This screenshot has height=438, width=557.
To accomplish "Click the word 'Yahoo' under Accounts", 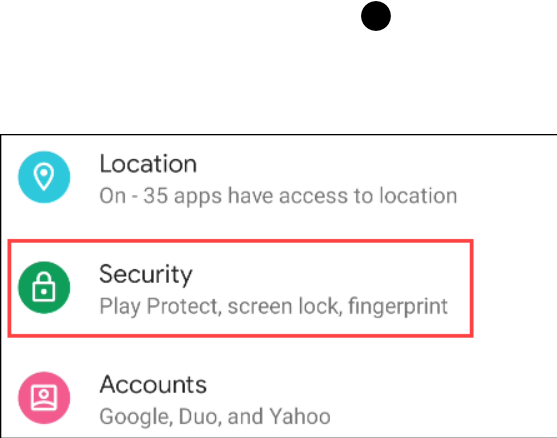I will pos(300,416).
